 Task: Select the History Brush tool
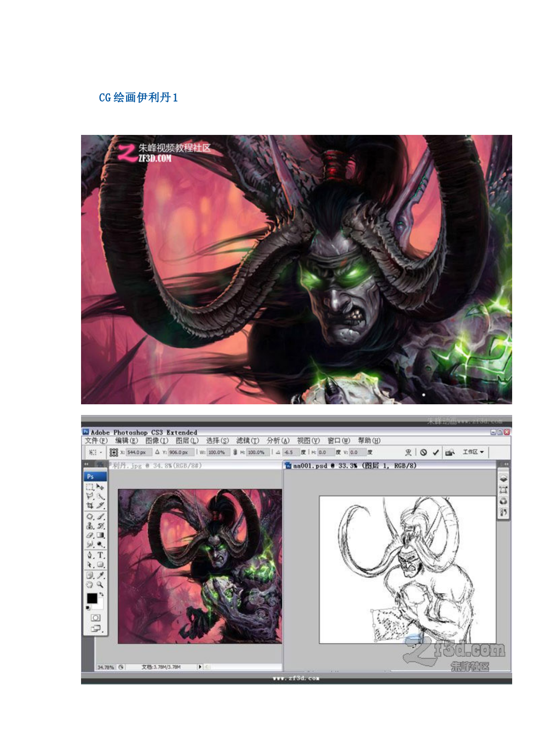(100, 526)
